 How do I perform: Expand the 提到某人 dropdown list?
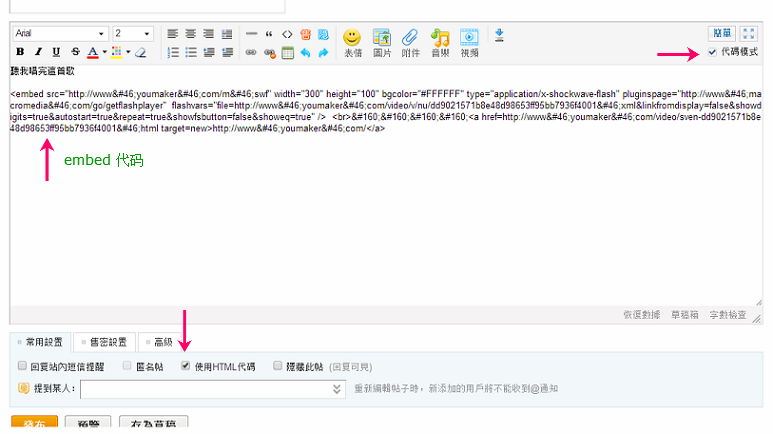tap(337, 388)
